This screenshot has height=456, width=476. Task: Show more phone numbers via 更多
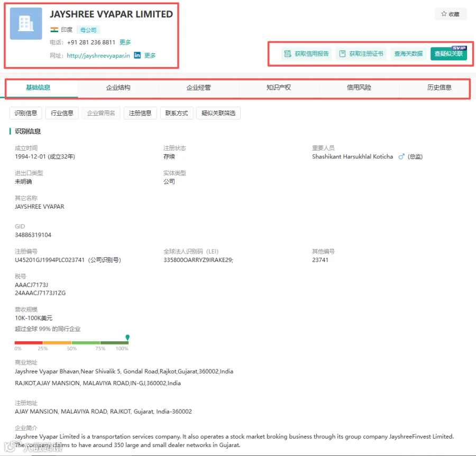(125, 42)
